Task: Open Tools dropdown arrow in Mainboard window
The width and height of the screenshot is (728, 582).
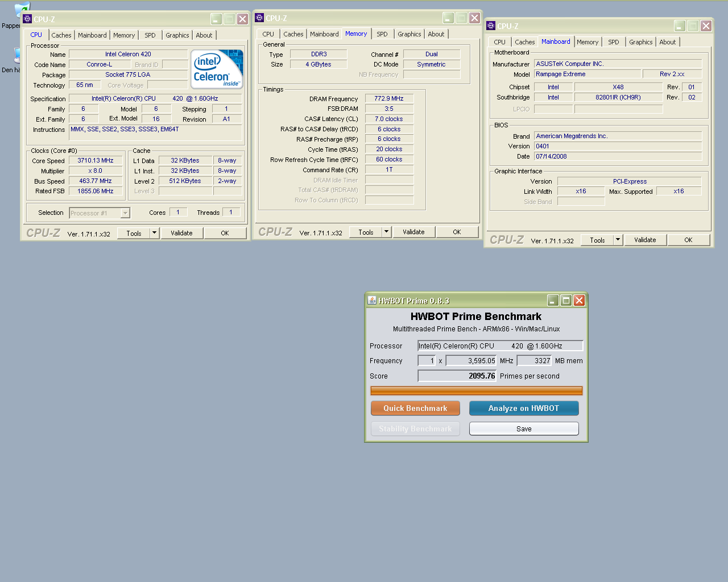Action: coord(618,240)
